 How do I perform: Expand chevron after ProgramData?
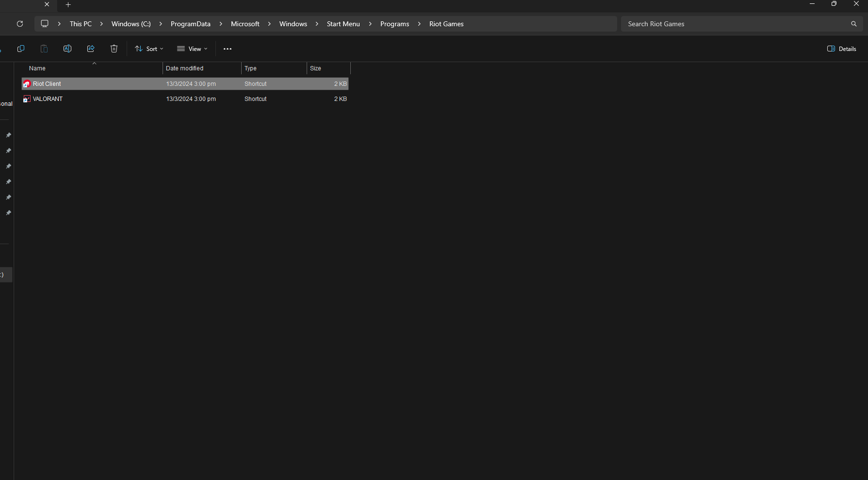(221, 24)
